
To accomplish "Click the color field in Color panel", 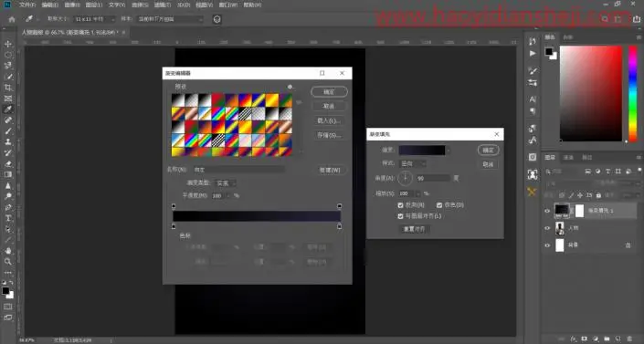I will [x=591, y=93].
